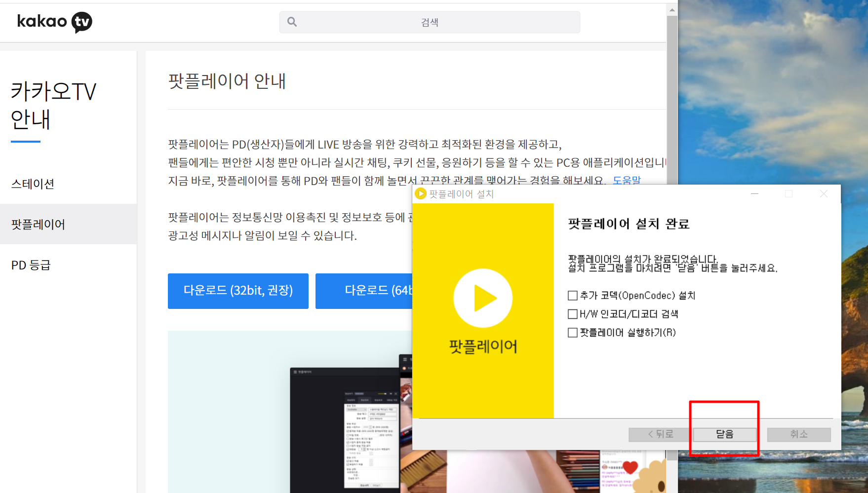Focus the 검색 search field
This screenshot has height=493, width=868.
point(430,22)
